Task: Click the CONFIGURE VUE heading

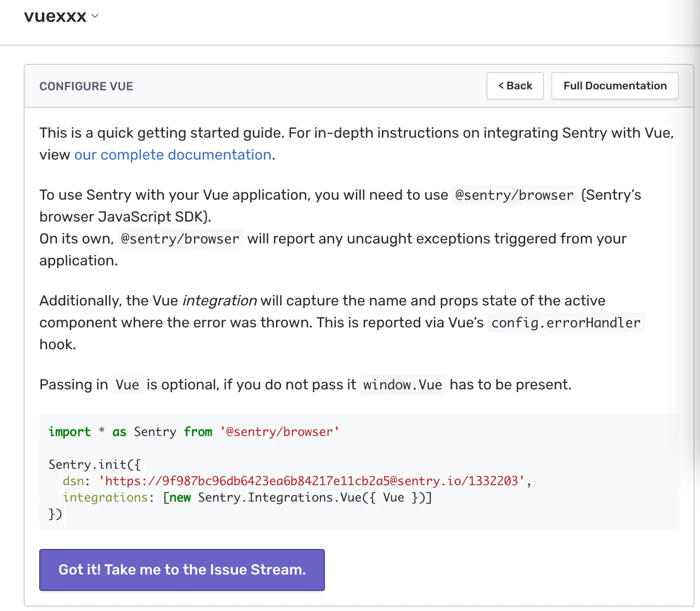Action: click(86, 86)
